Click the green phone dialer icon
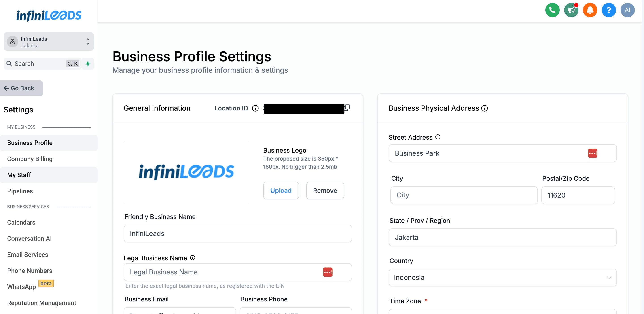 point(552,10)
